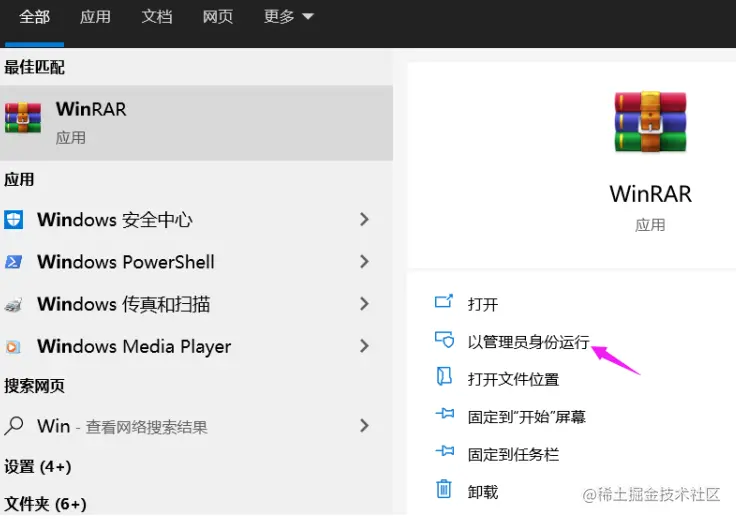The height and width of the screenshot is (519, 736).
Task: Click the admin shield run icon
Action: point(444,339)
